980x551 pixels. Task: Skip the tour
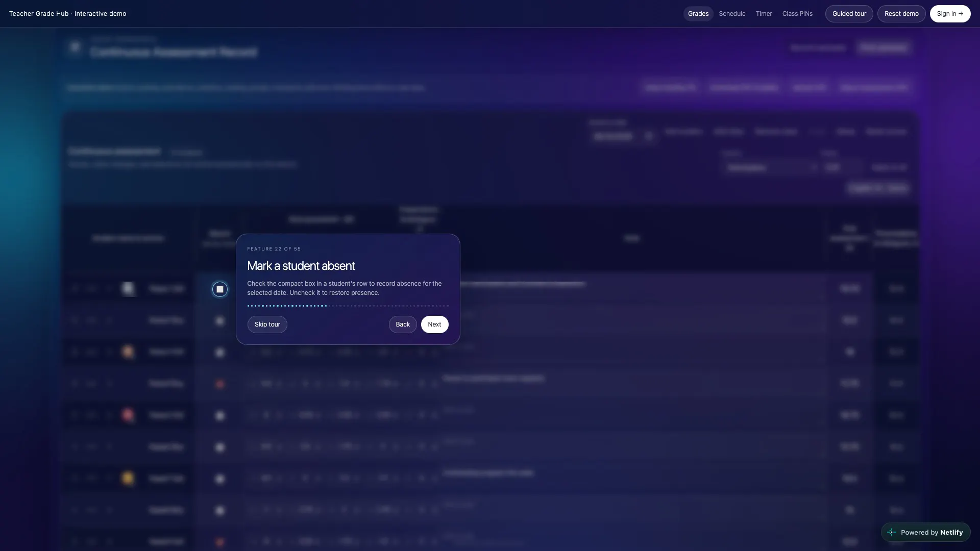click(x=267, y=324)
